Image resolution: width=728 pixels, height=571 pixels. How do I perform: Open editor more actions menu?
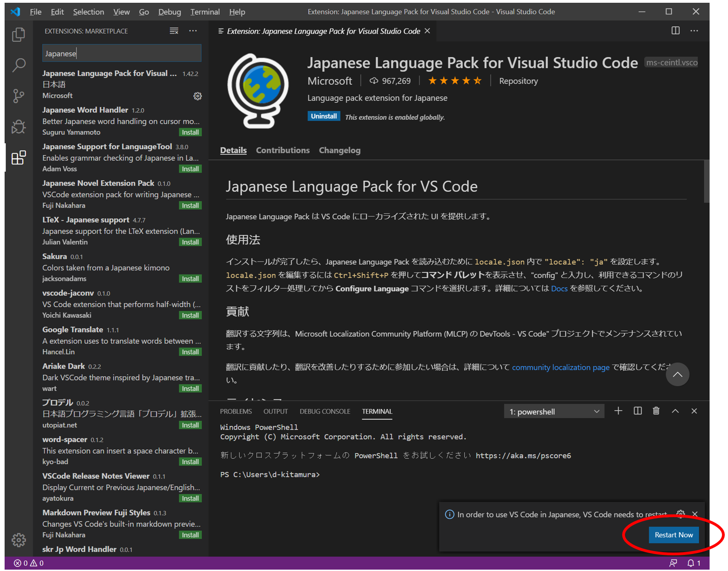click(694, 31)
